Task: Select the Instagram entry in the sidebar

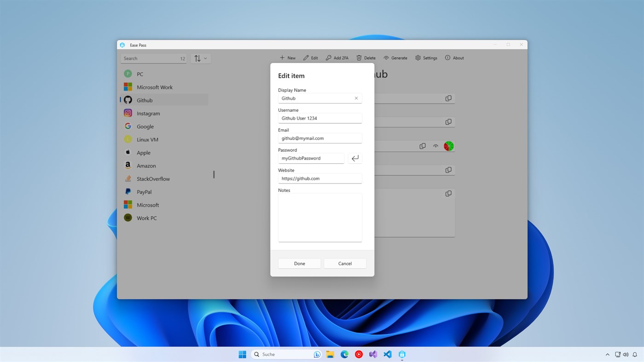Action: click(148, 113)
